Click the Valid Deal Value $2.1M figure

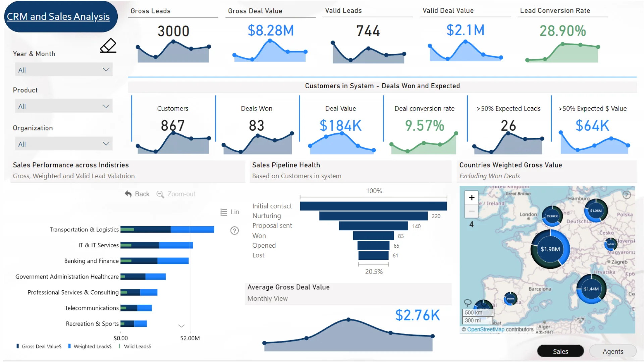tap(465, 30)
